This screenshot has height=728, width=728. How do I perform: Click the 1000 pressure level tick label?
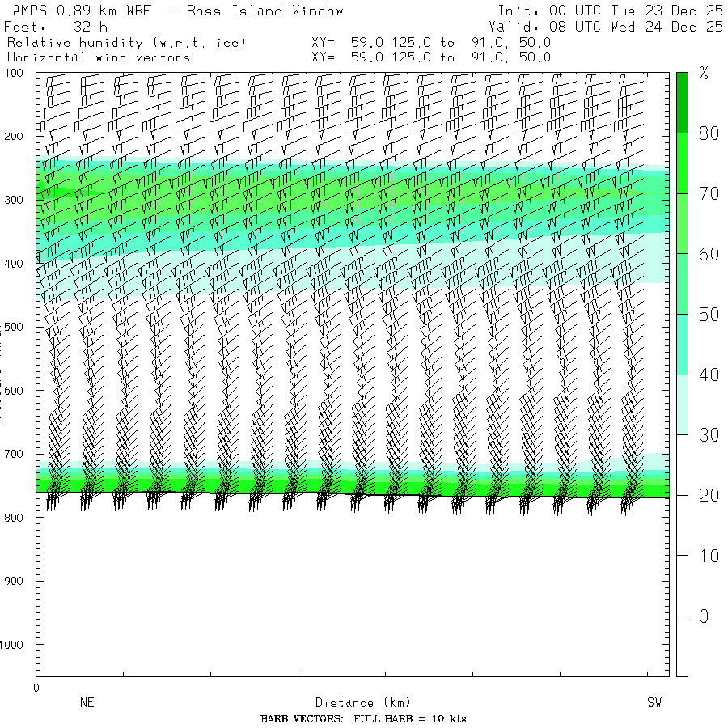(x=16, y=645)
